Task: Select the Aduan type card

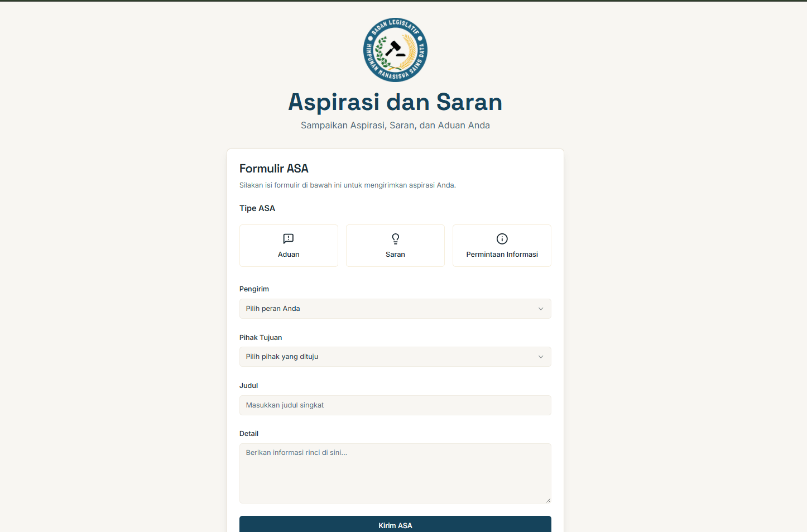Action: point(289,246)
